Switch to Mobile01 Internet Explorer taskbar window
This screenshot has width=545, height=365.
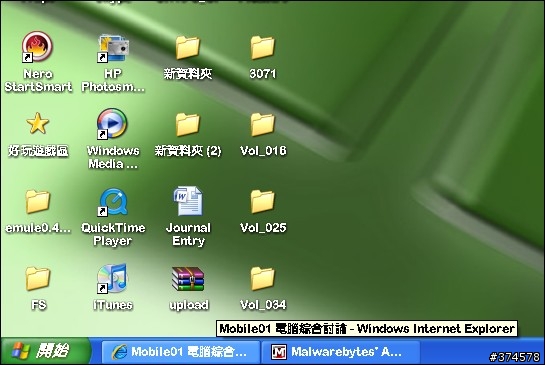tap(181, 352)
